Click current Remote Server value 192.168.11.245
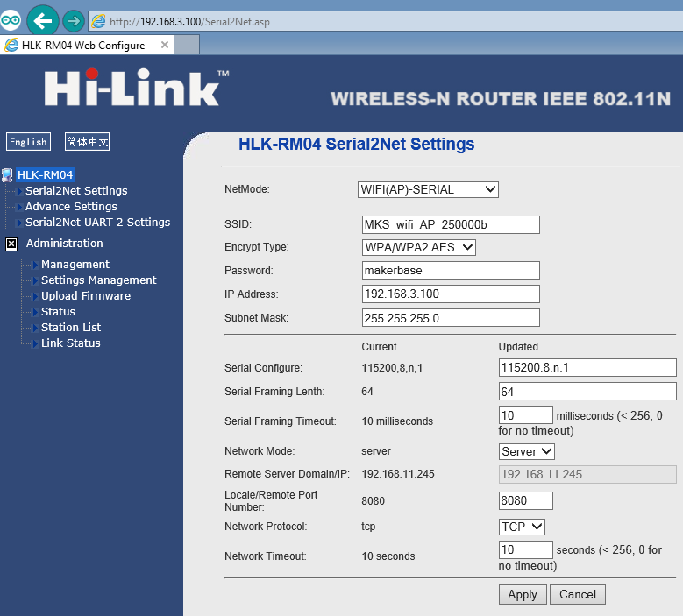Screen dimensions: 683x616 point(398,474)
